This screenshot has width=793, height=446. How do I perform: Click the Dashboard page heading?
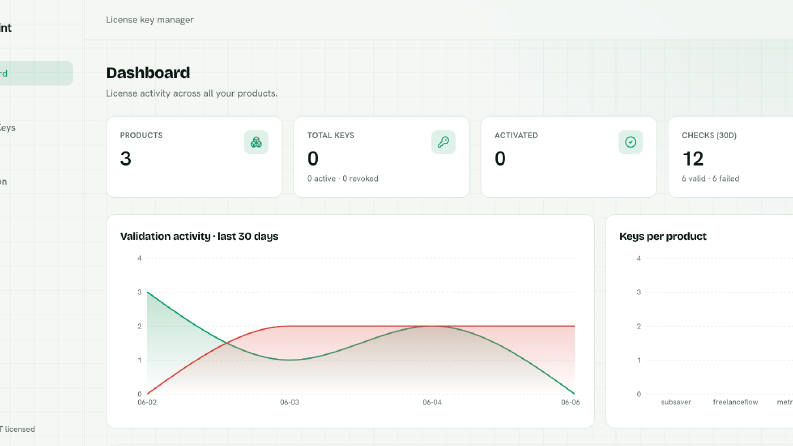(148, 73)
